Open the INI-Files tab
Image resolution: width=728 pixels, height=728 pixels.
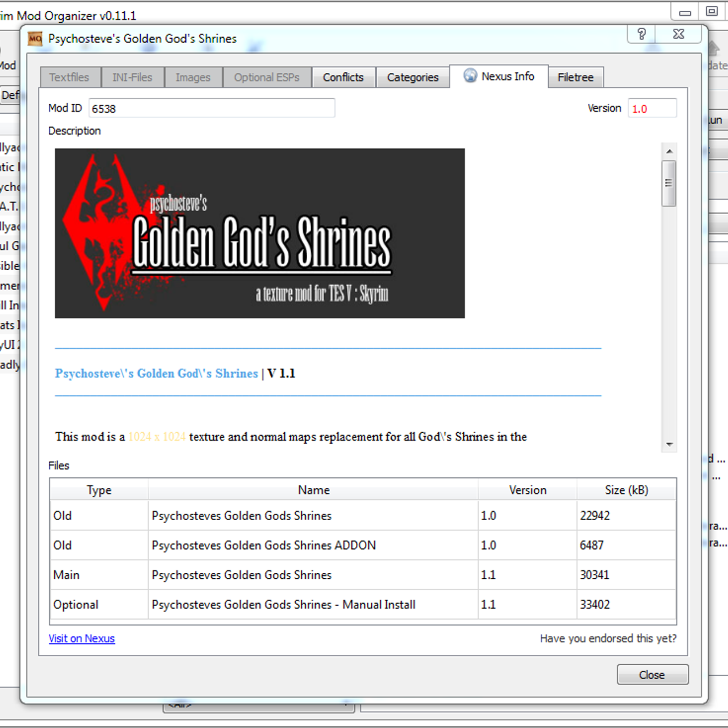click(x=132, y=77)
